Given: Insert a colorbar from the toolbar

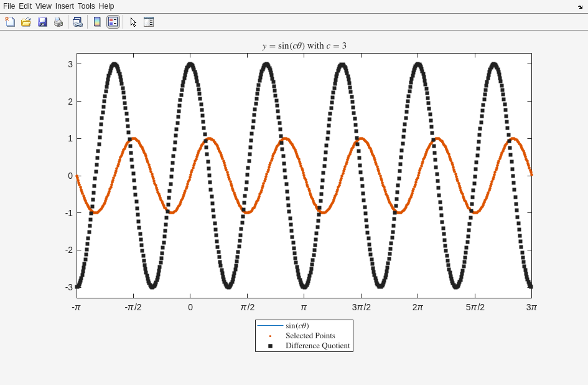Looking at the screenshot, I should 97,22.
